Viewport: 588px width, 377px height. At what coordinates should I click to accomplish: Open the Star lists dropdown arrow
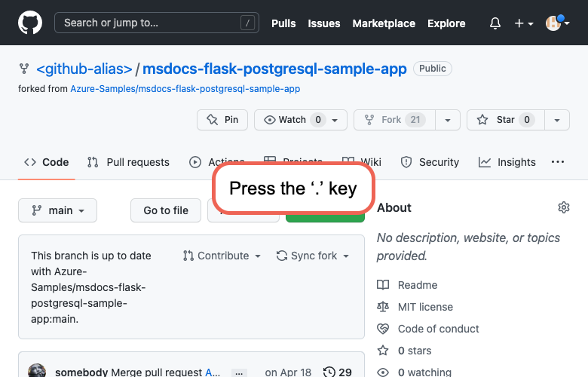[557, 120]
